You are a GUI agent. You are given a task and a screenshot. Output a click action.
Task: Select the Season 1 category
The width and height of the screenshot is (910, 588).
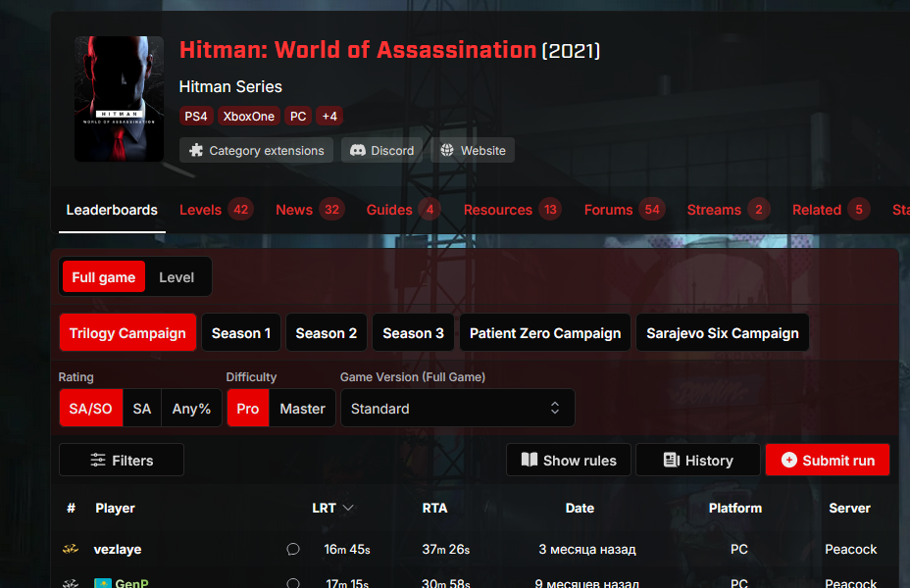[x=241, y=333]
